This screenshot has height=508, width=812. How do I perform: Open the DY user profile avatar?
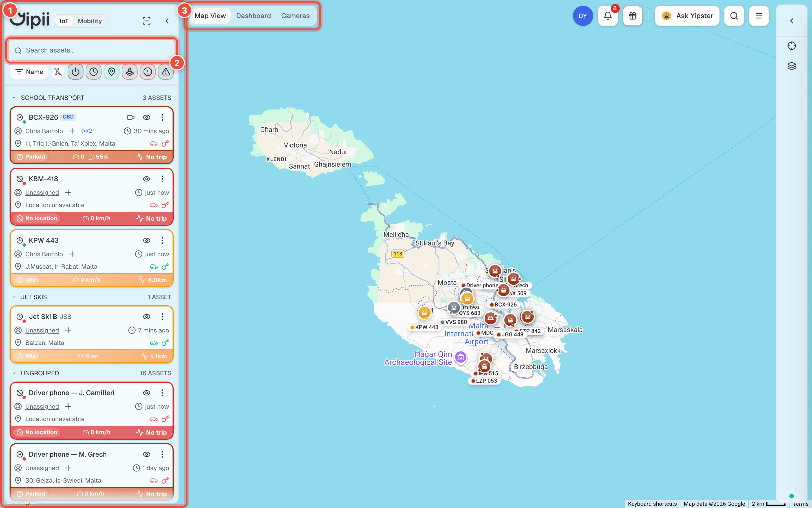pyautogui.click(x=582, y=16)
